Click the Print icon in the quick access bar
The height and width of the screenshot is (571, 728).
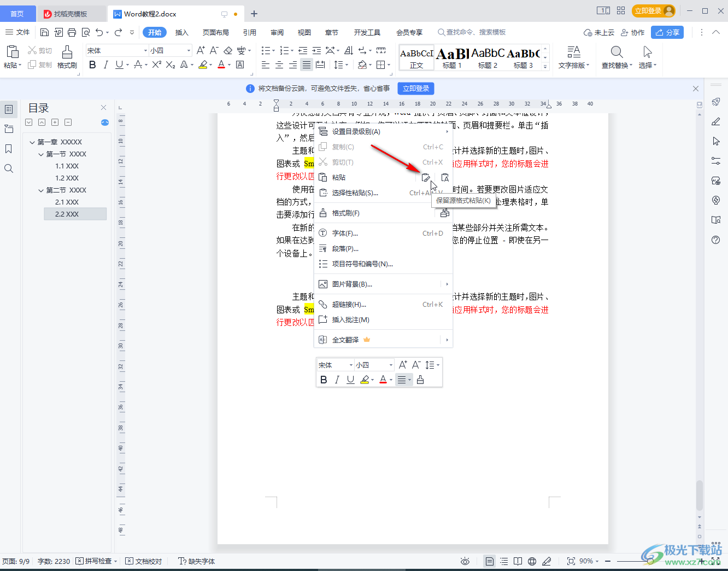point(72,32)
